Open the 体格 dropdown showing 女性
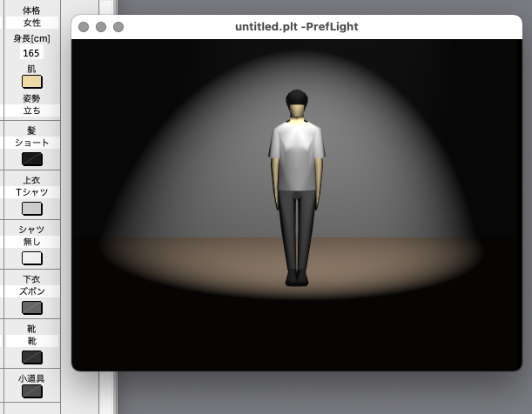Viewport: 532px width, 414px height. 32,23
